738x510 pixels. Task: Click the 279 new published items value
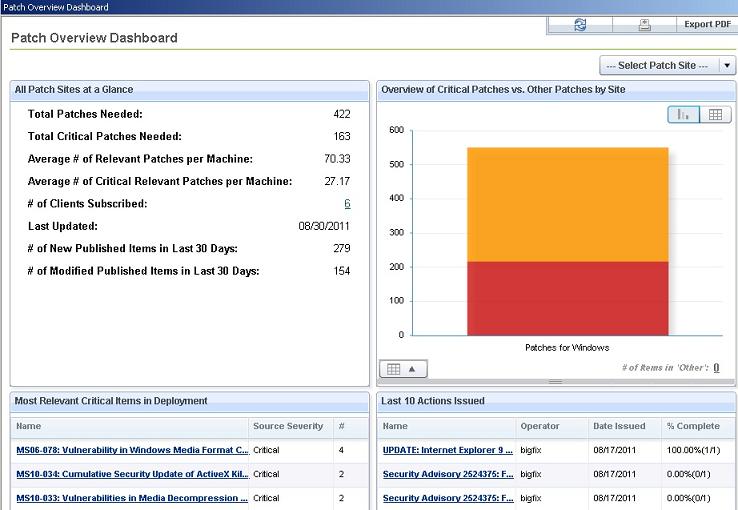[342, 248]
